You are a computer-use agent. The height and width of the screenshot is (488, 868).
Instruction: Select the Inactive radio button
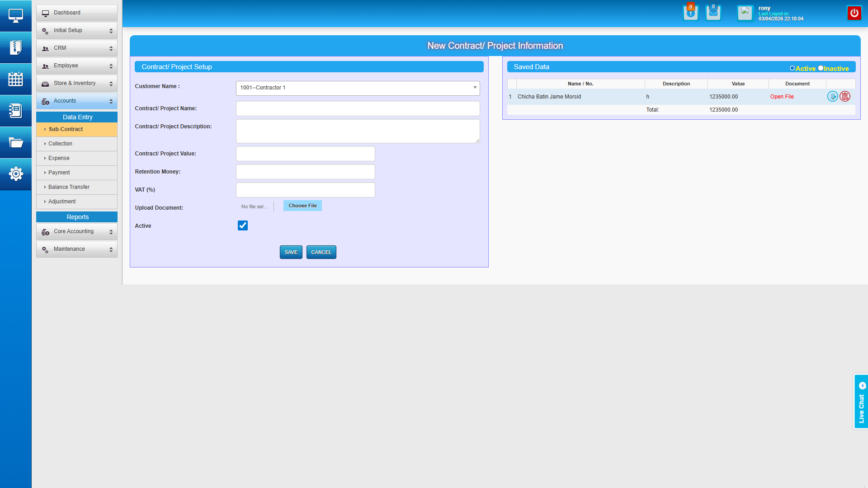point(821,68)
